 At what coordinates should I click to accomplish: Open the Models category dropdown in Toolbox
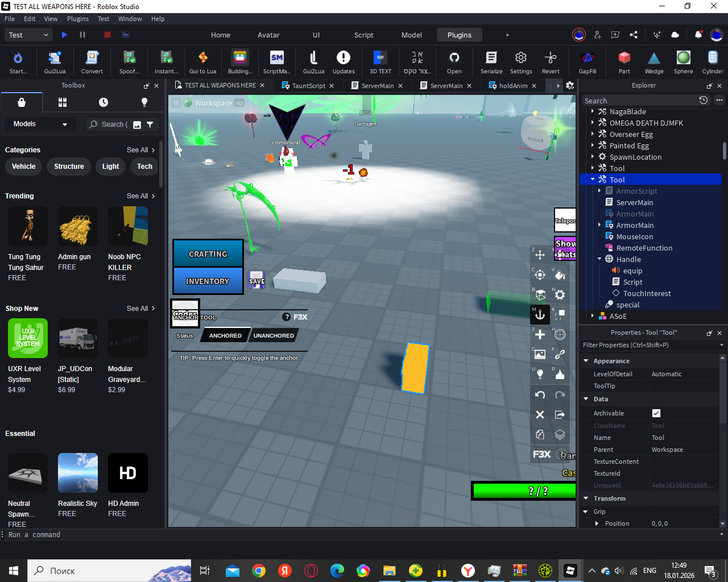coord(40,124)
